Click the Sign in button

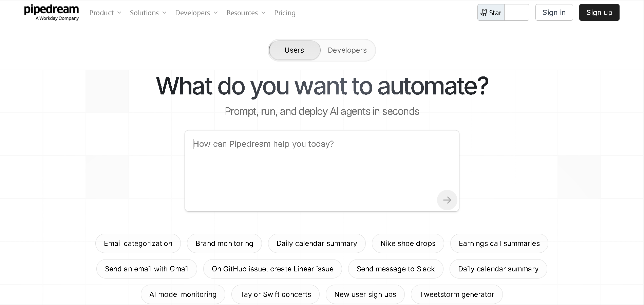pyautogui.click(x=554, y=13)
